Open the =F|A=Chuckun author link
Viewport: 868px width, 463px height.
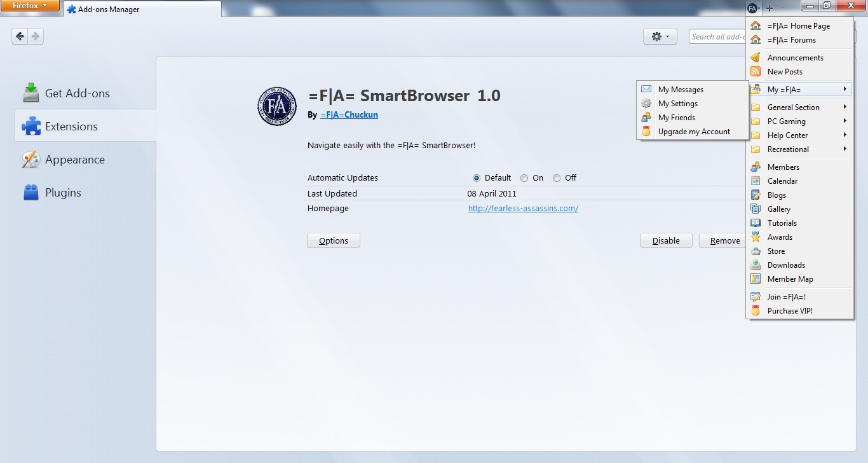click(349, 115)
